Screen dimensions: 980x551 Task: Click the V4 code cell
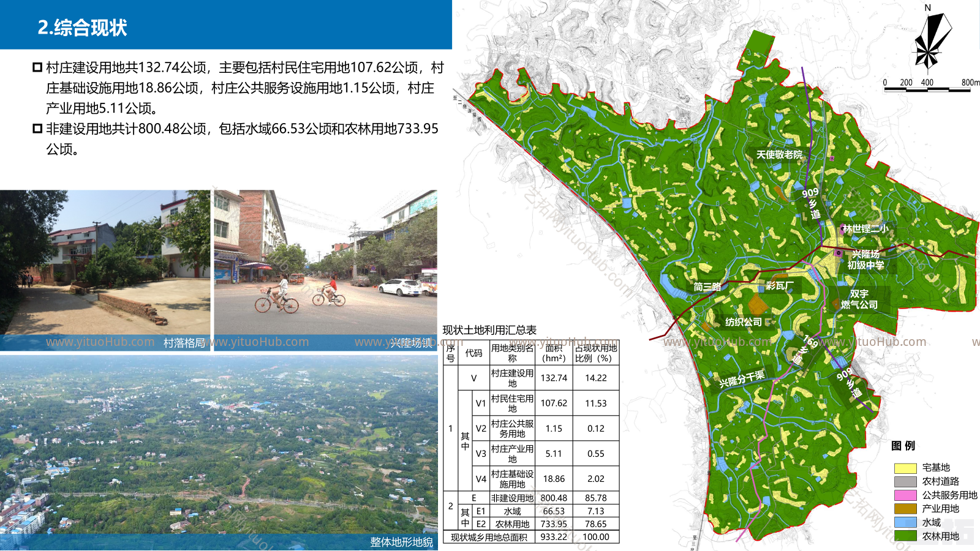pyautogui.click(x=481, y=479)
